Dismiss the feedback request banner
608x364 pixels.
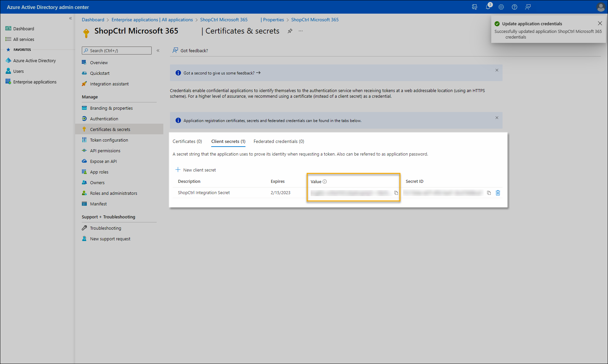[497, 70]
